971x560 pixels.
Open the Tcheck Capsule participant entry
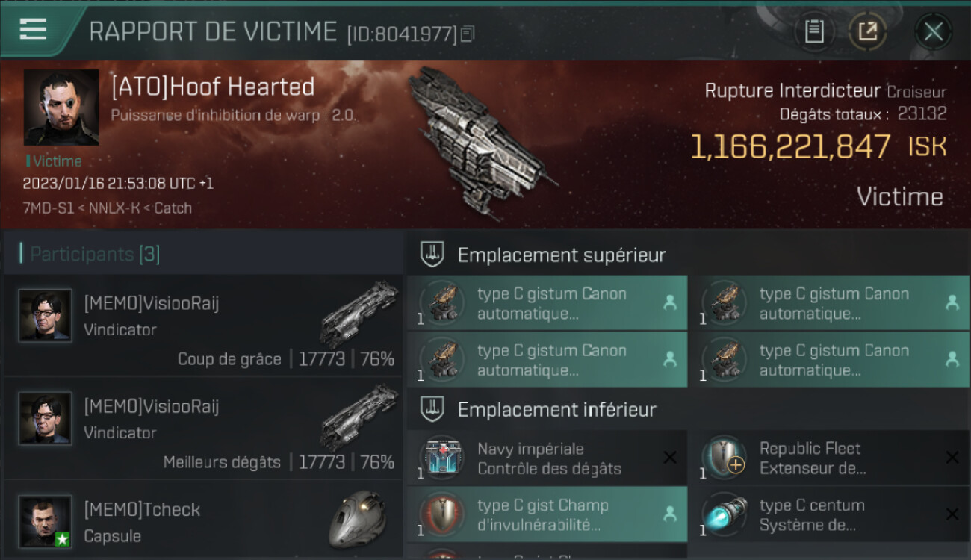tap(203, 520)
